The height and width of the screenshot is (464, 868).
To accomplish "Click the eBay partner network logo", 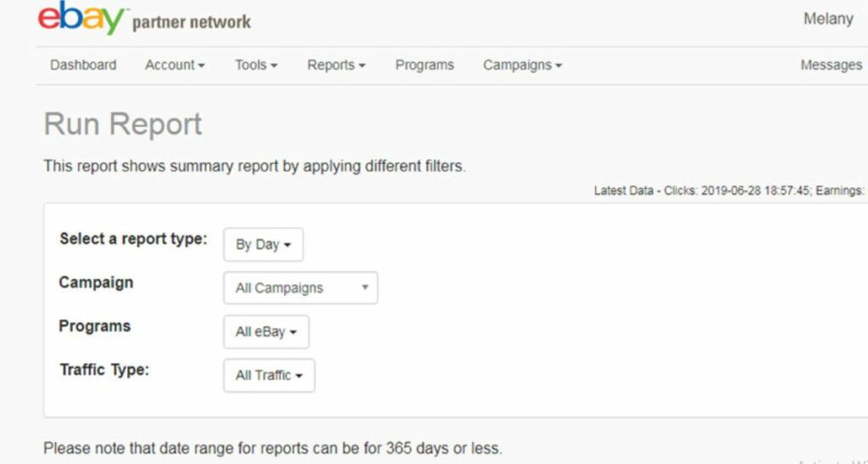I will click(144, 19).
